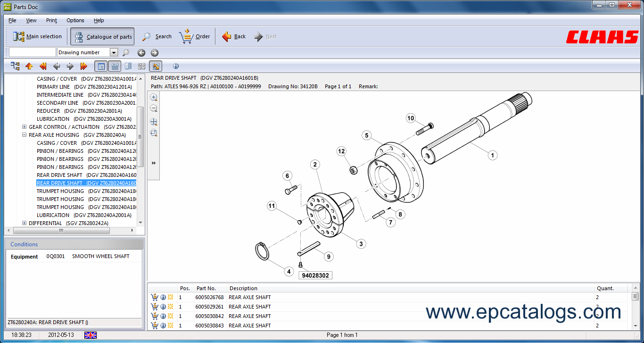Image resolution: width=644 pixels, height=343 pixels.
Task: Add part 6005026768 to the cart
Action: pyautogui.click(x=154, y=297)
